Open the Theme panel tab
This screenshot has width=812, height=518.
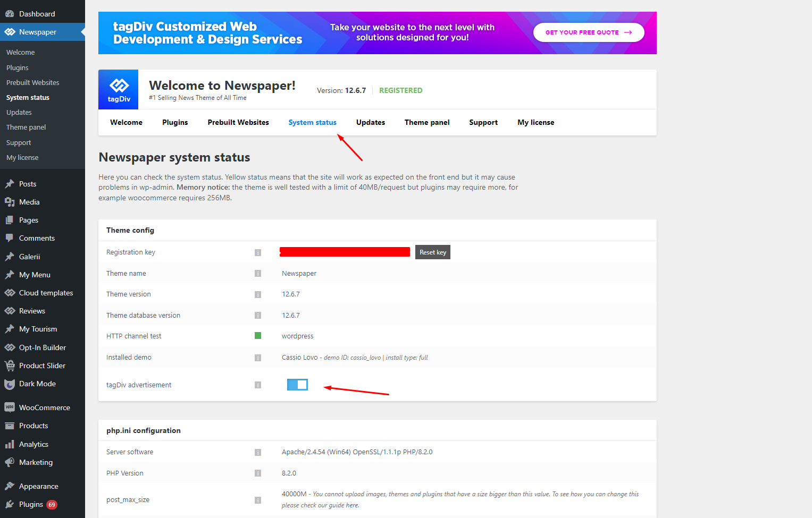point(427,122)
